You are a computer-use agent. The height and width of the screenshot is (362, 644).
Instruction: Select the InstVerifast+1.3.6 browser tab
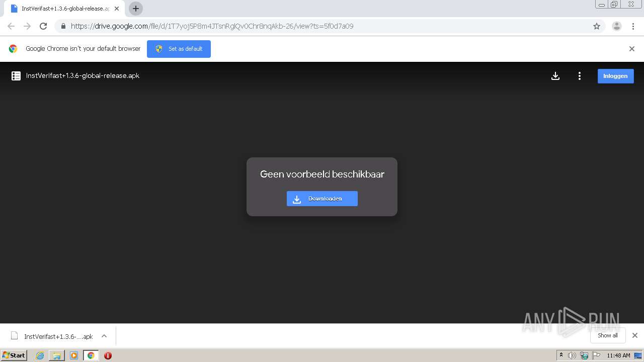[63, 9]
